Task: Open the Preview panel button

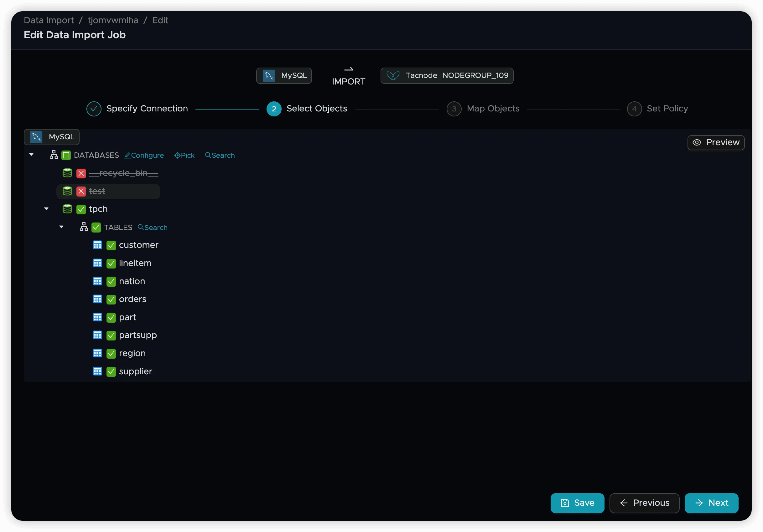Action: tap(716, 142)
